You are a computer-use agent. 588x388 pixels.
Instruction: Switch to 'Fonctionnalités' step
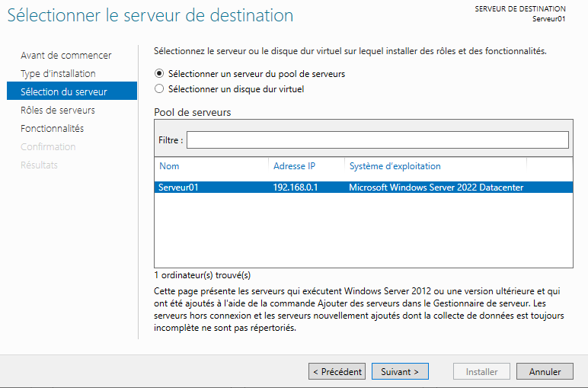tap(53, 129)
